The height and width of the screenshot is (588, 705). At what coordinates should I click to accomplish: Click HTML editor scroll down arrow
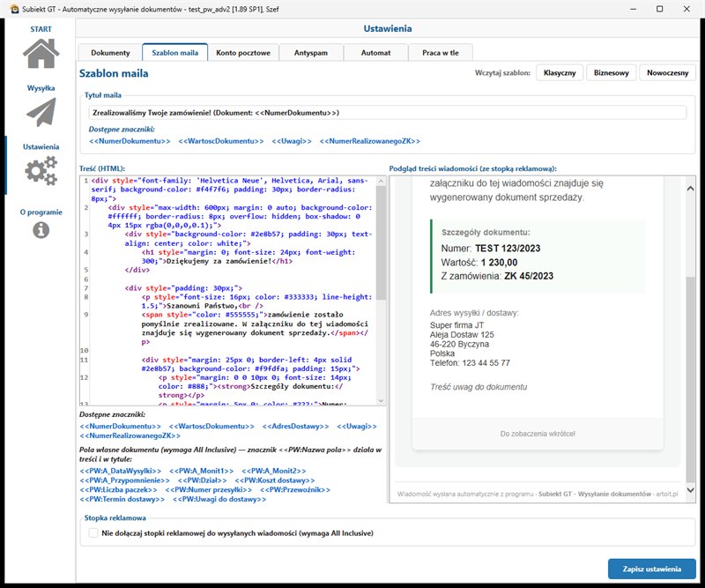coord(381,400)
